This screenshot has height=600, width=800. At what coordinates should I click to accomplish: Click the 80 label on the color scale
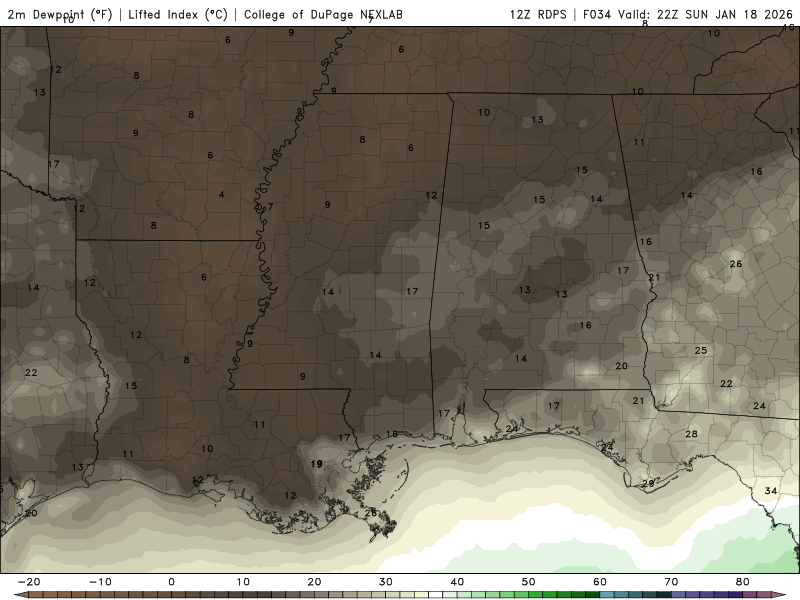click(743, 582)
